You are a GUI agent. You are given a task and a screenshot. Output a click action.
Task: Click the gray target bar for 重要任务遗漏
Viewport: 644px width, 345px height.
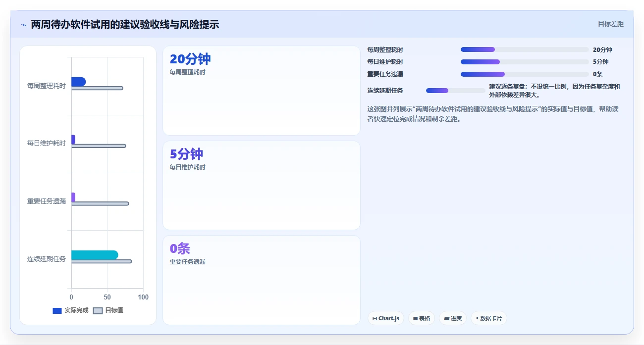point(100,203)
